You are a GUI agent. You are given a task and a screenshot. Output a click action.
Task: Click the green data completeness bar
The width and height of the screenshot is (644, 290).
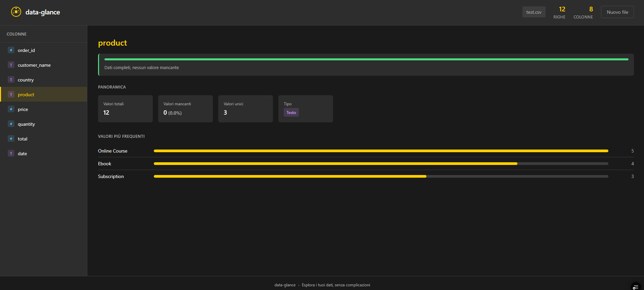point(366,59)
